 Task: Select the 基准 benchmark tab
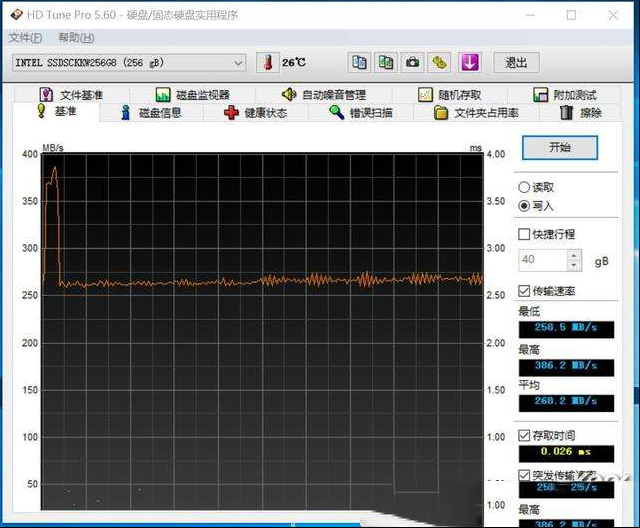(x=56, y=111)
